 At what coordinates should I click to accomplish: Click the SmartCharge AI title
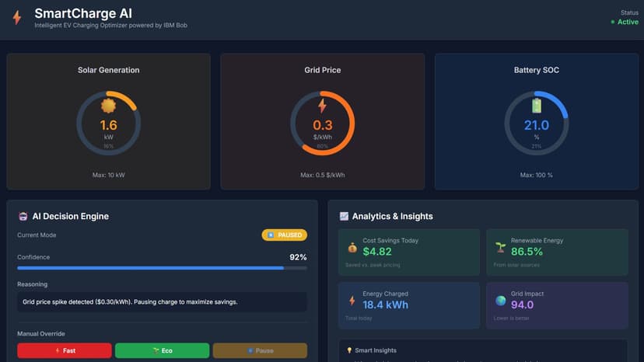[x=83, y=13]
